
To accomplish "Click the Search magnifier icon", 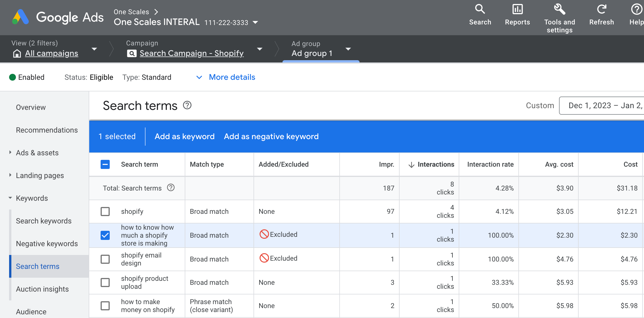I will coord(480,9).
